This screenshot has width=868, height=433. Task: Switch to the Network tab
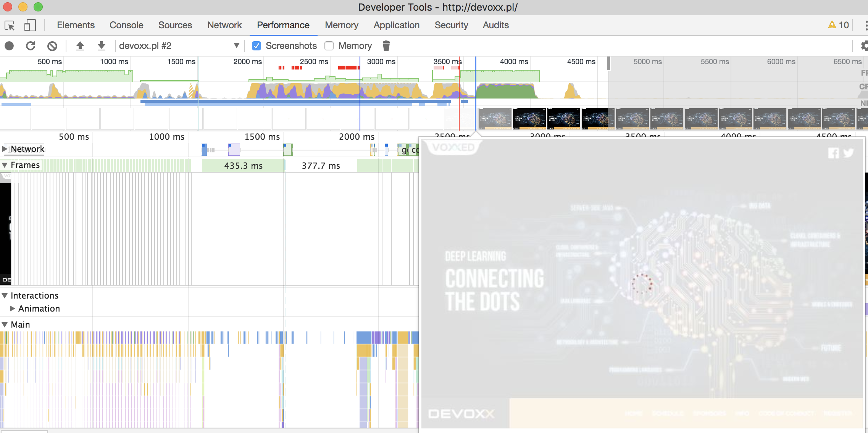coord(224,25)
